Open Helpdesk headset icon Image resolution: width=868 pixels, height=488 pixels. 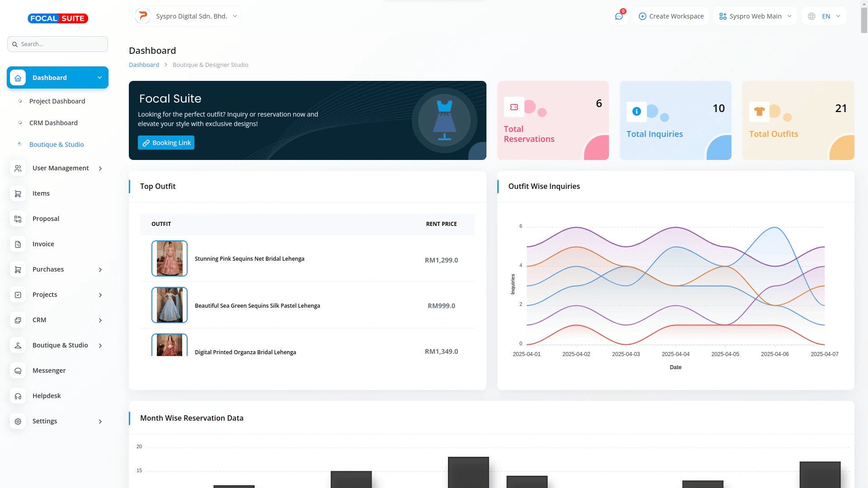click(18, 396)
